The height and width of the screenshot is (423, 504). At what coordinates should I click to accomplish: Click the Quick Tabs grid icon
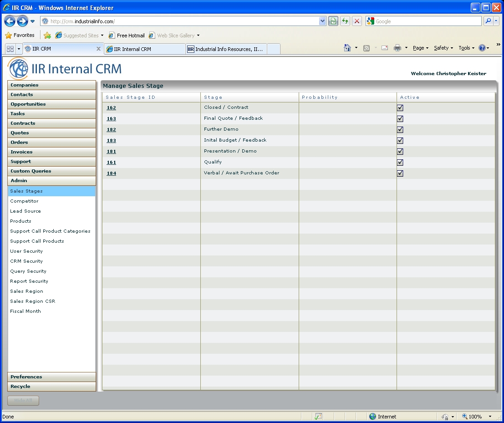tap(10, 49)
